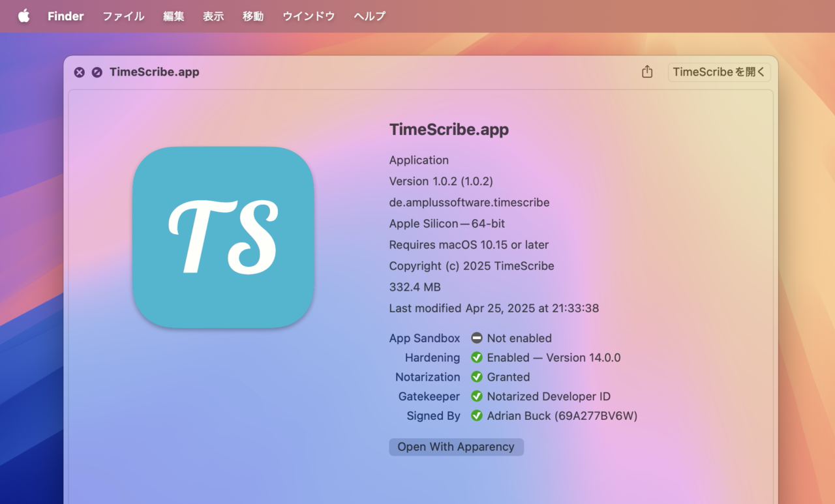Viewport: 835px width, 504px height.
Task: Click the share icon in the title bar
Action: click(x=647, y=72)
